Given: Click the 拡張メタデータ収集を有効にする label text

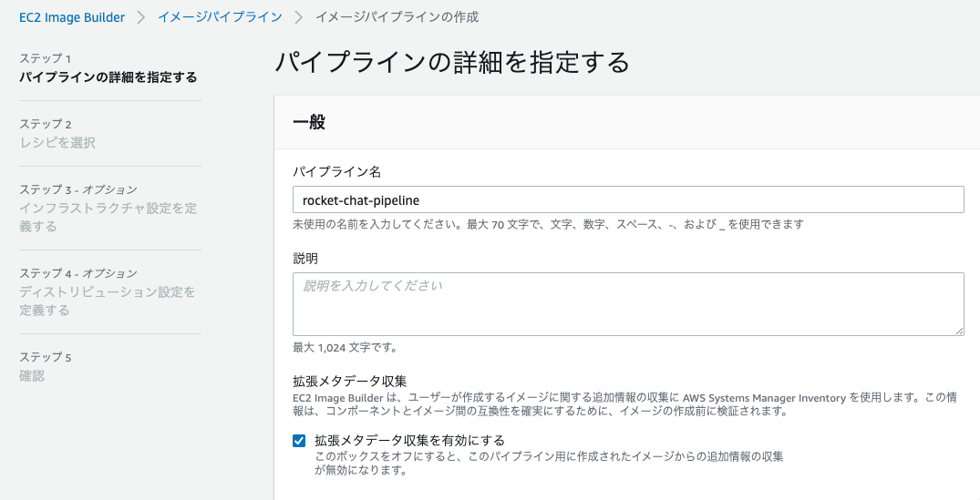Looking at the screenshot, I should (410, 441).
